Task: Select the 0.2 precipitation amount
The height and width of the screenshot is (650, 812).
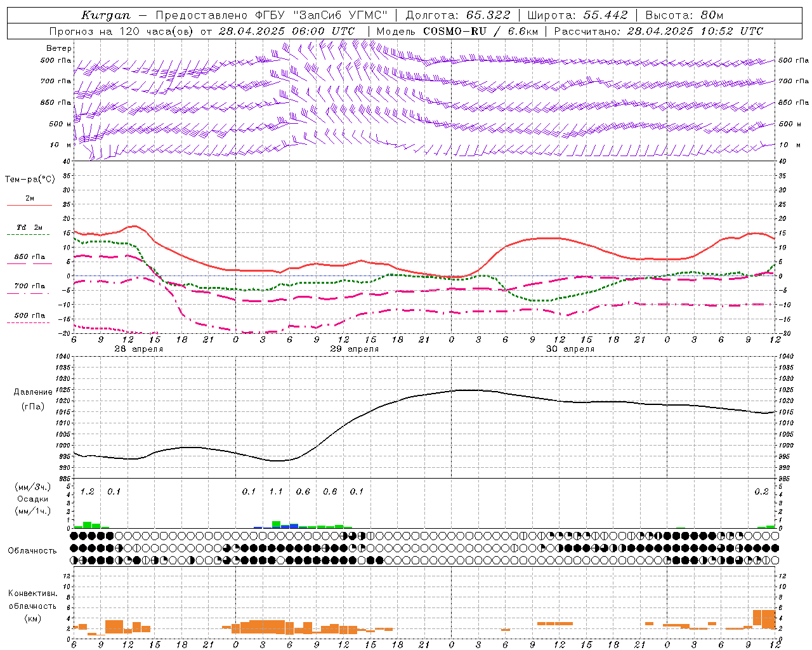Action: (x=761, y=492)
